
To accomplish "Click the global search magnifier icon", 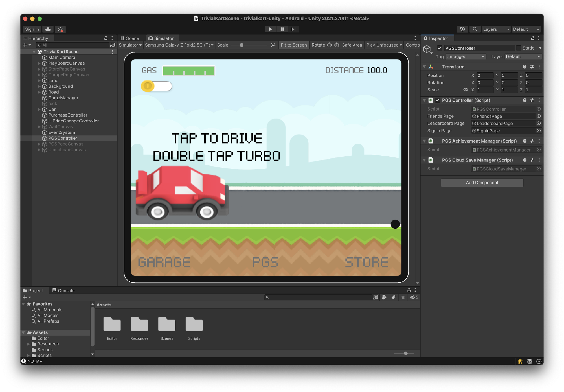I will point(475,29).
